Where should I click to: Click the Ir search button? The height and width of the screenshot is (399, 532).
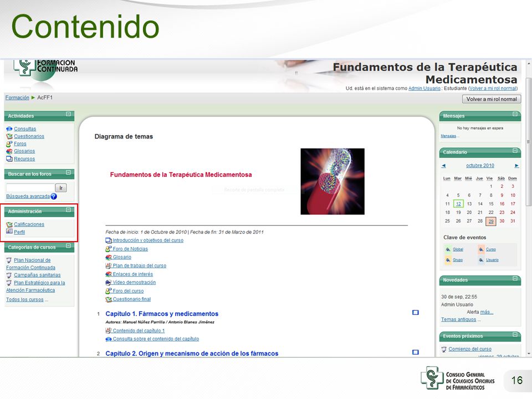[x=61, y=188]
